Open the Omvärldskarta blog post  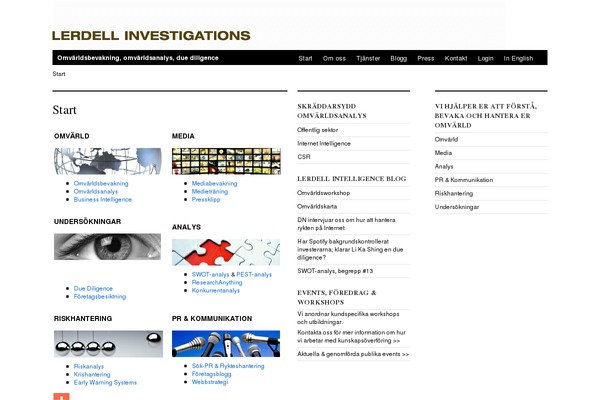tap(317, 206)
